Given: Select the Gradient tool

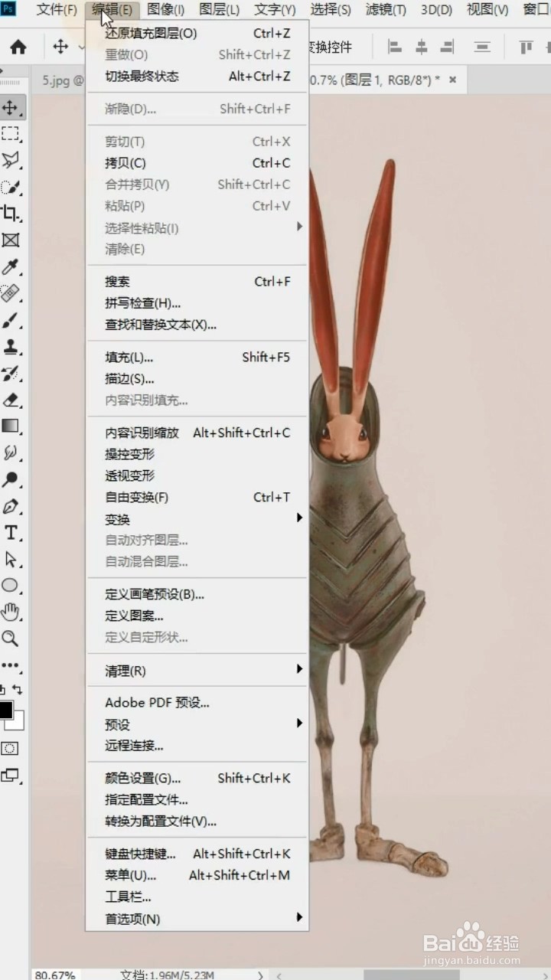Looking at the screenshot, I should click(11, 426).
